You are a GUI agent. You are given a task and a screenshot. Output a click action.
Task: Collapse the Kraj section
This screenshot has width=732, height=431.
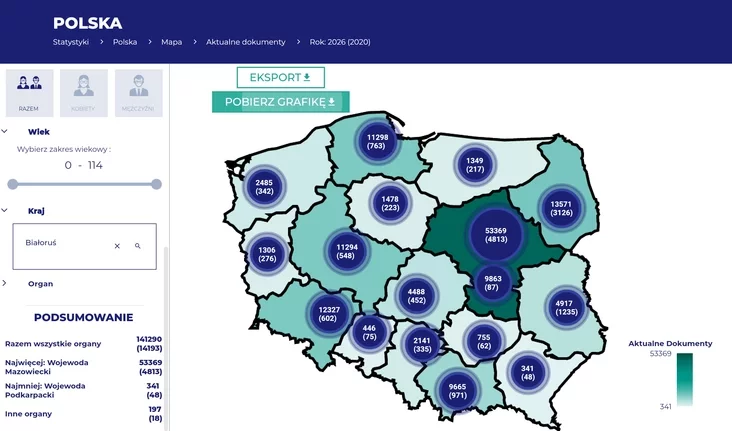pos(5,211)
